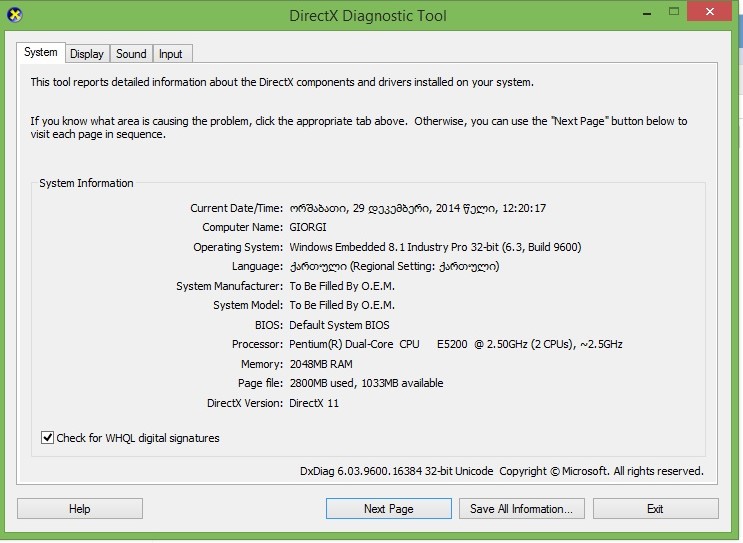Click the DirectX Version value DirectX 11
The height and width of the screenshot is (543, 743).
[314, 403]
